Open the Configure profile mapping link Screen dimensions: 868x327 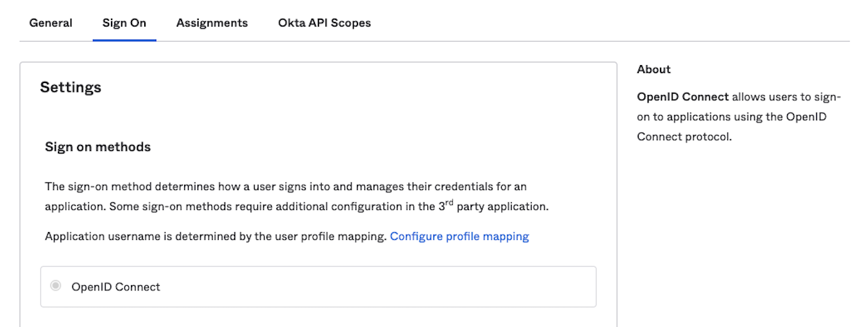click(459, 237)
